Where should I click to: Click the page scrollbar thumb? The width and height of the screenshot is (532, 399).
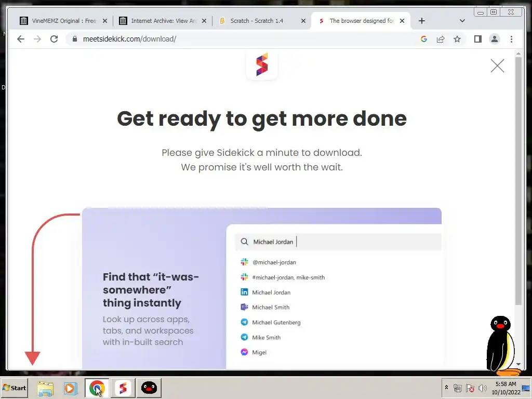518,181
